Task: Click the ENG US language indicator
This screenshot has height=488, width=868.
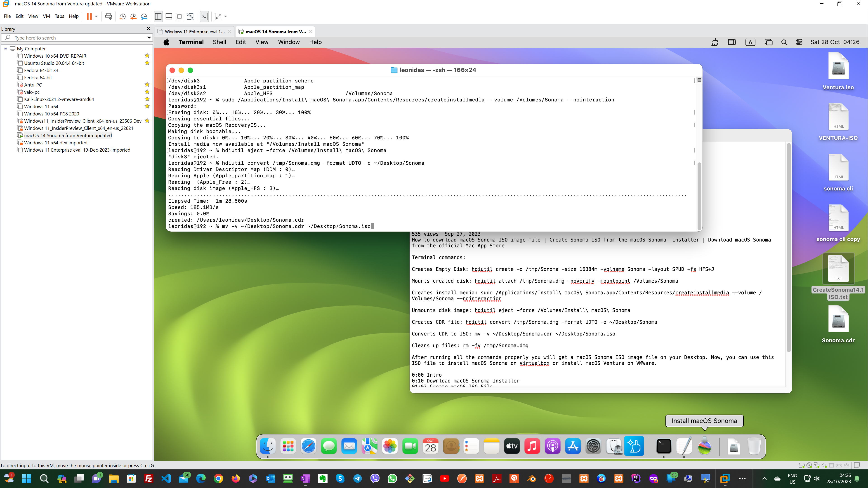Action: pos(792,479)
